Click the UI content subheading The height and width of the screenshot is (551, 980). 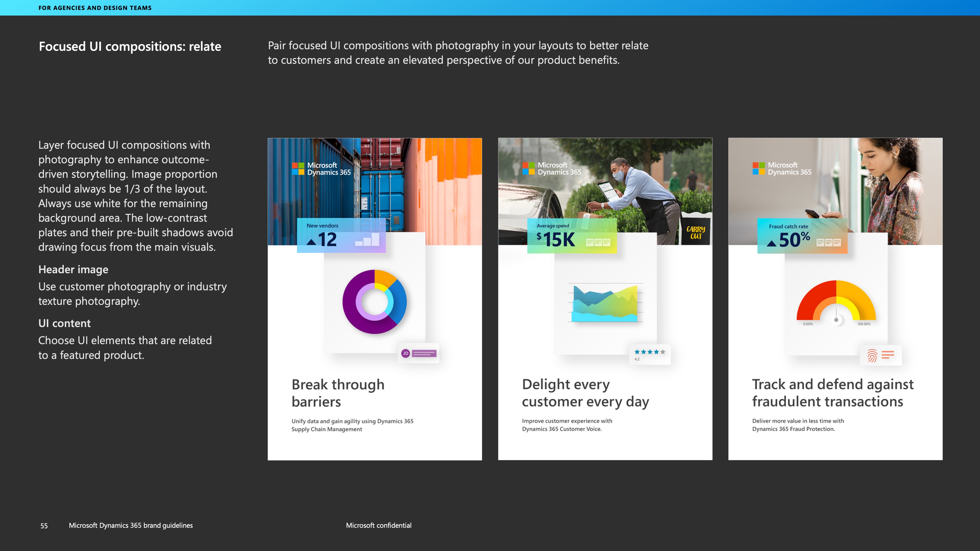click(64, 323)
